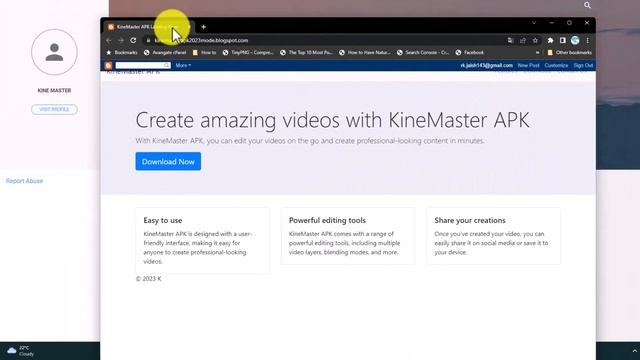Open tab search chevron
The width and height of the screenshot is (640, 360).
click(x=534, y=23)
